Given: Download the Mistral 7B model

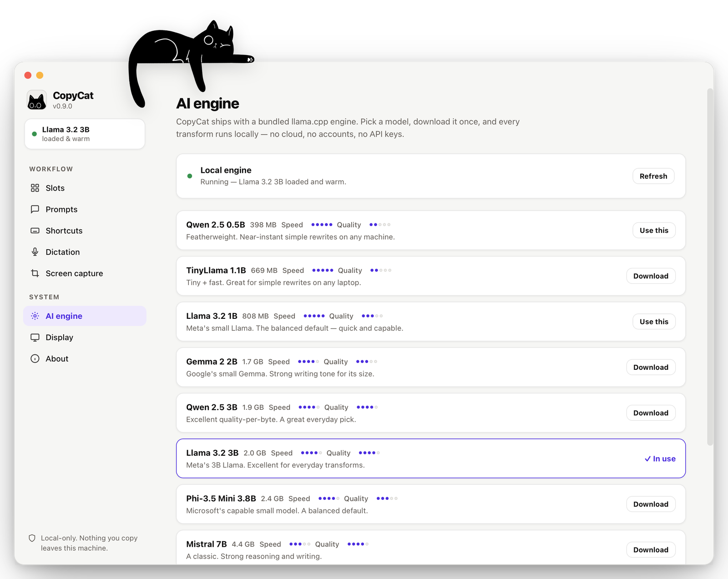Looking at the screenshot, I should (x=651, y=550).
